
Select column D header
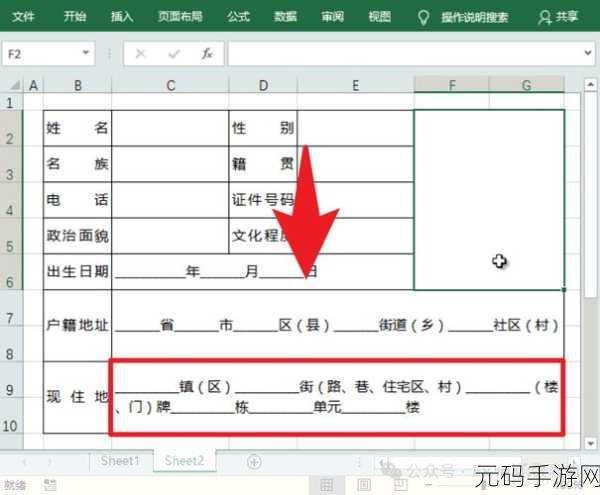click(x=263, y=85)
